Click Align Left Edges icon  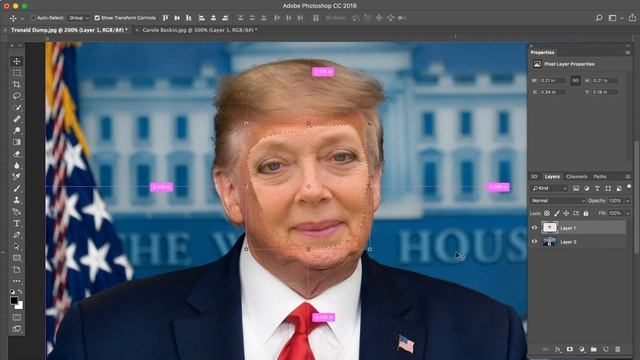point(202,18)
